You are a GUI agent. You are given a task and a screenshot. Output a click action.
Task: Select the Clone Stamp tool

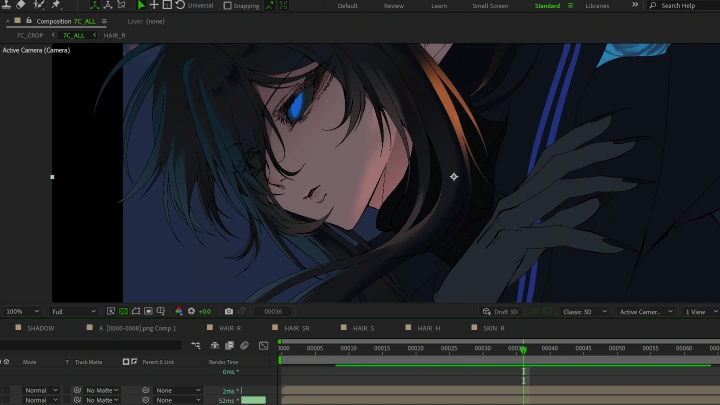(7, 5)
